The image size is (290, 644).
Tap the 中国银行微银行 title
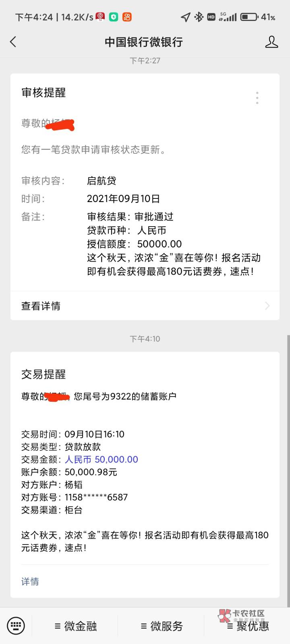click(144, 42)
